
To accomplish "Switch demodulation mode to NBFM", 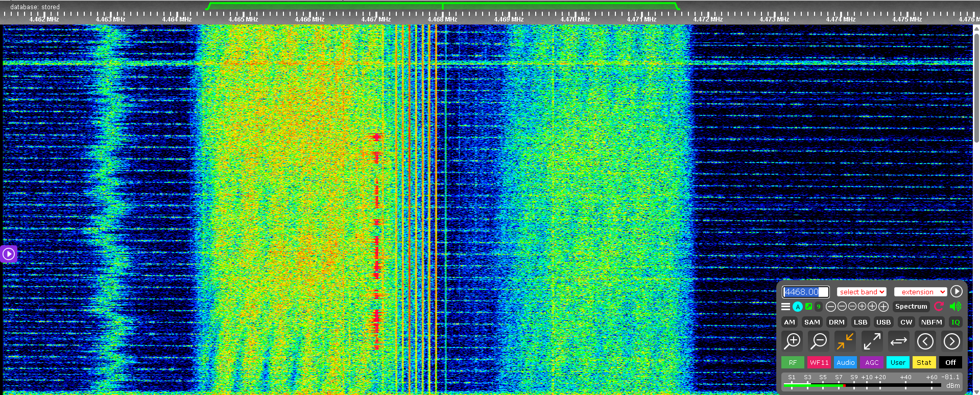I will (931, 322).
